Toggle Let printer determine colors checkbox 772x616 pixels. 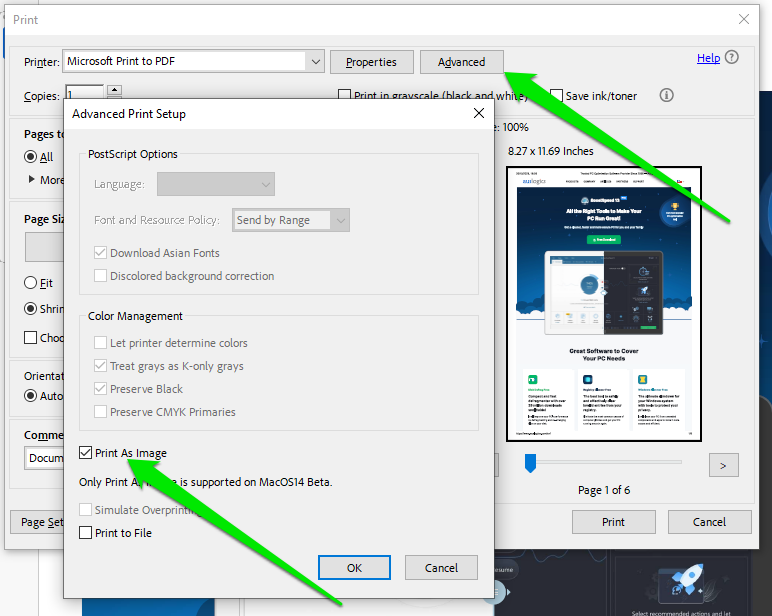[100, 342]
